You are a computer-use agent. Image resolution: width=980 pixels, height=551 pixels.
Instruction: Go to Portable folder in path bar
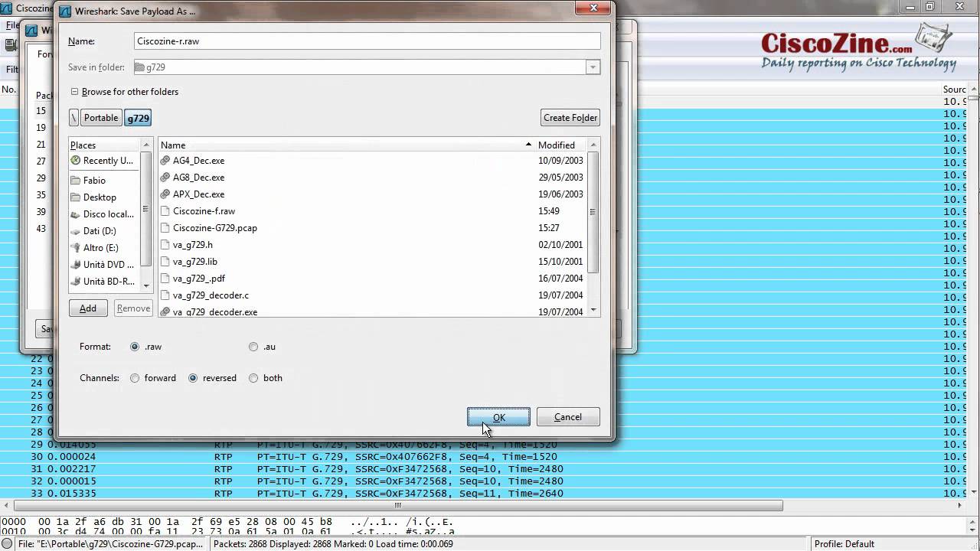[x=101, y=118]
